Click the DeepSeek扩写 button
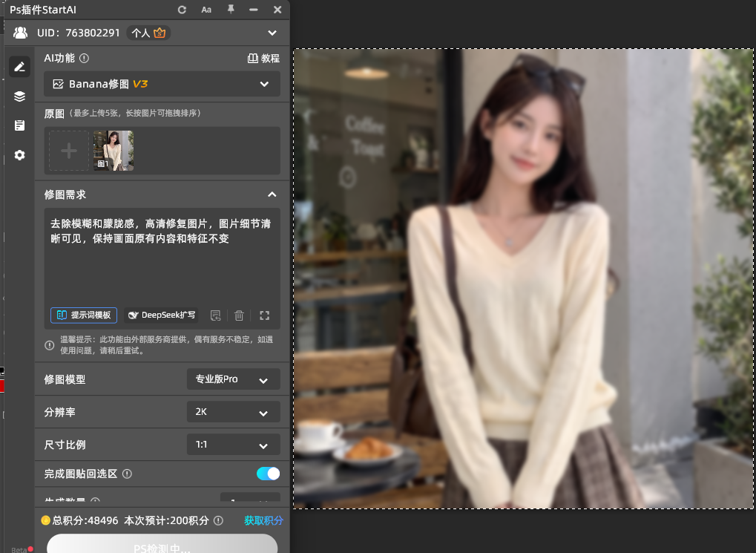This screenshot has height=553, width=756. 161,315
